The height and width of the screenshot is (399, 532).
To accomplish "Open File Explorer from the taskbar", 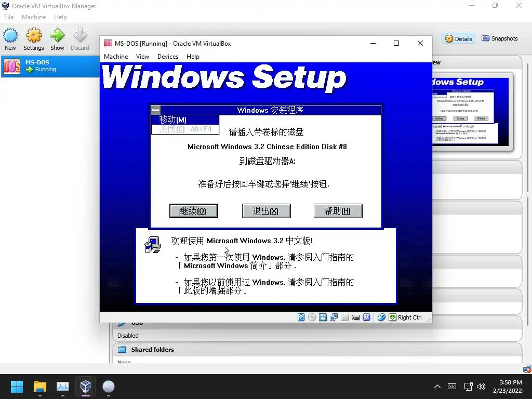I will 39,387.
